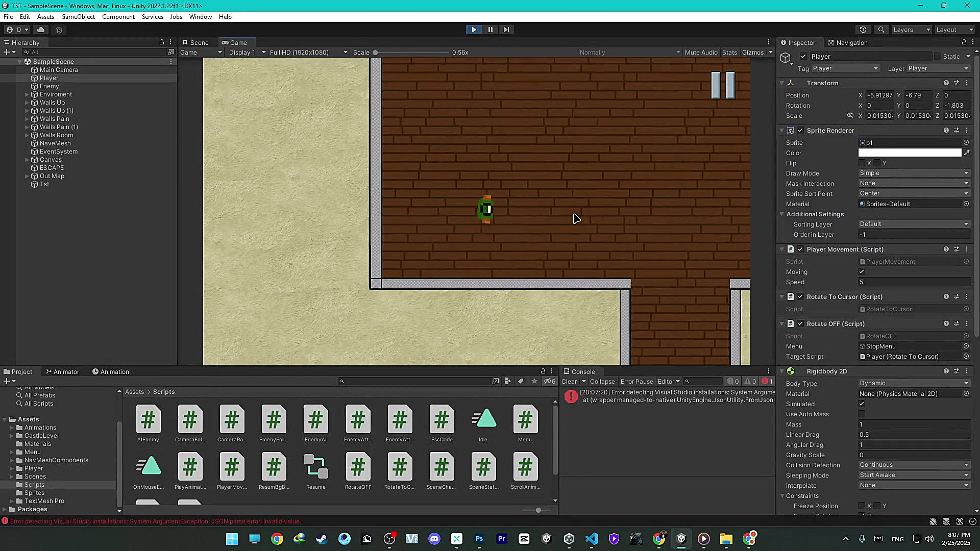Open favorites star icon in Project
Screen dimensions: 980x551
pos(534,381)
